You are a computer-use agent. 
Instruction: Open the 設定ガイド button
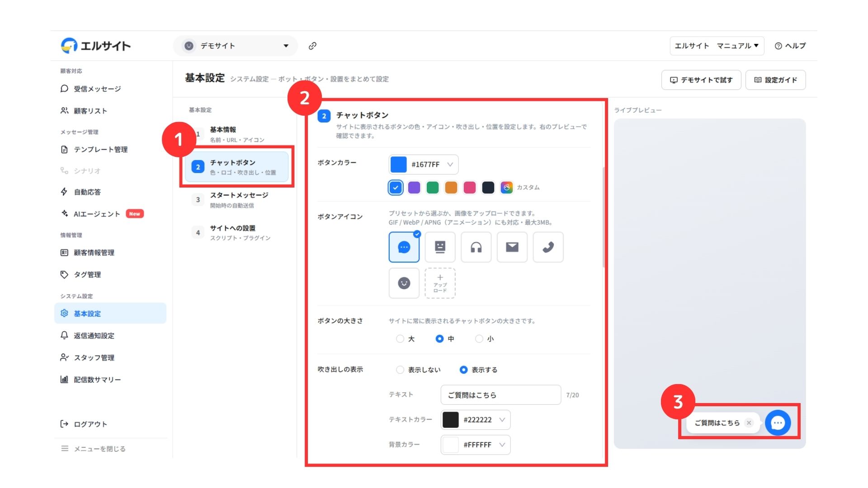[x=775, y=80]
